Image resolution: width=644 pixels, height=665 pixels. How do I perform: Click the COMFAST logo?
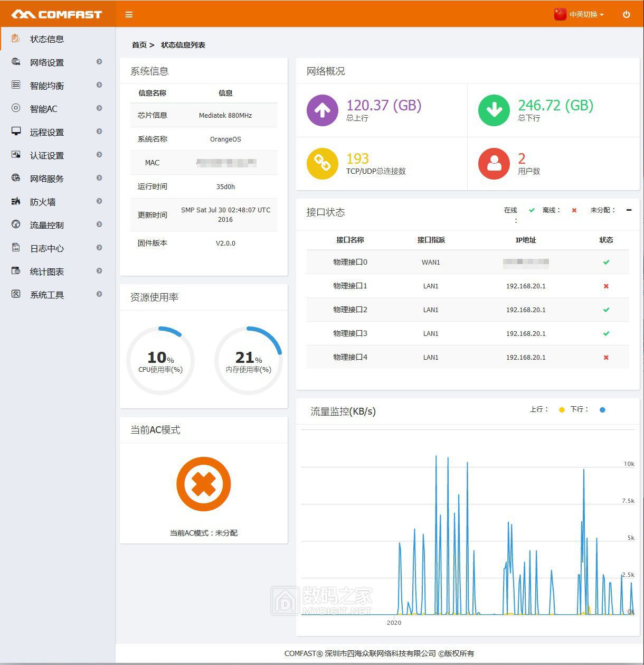[57, 14]
